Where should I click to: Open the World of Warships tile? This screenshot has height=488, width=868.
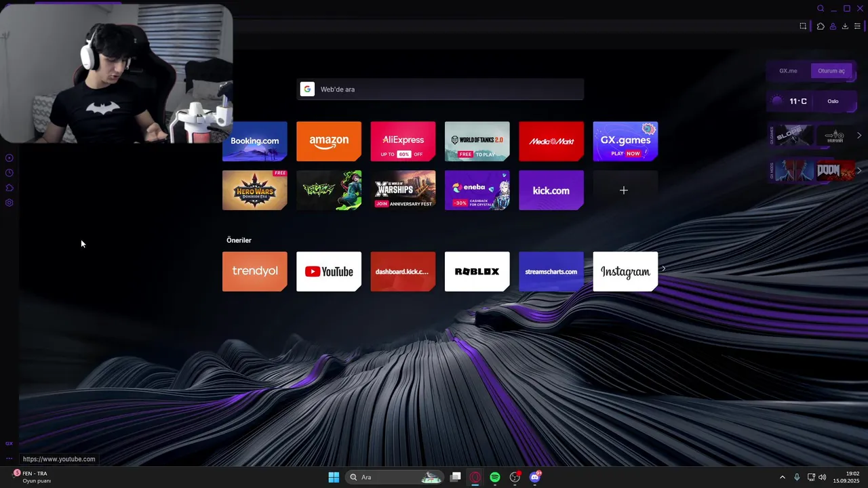click(x=403, y=190)
